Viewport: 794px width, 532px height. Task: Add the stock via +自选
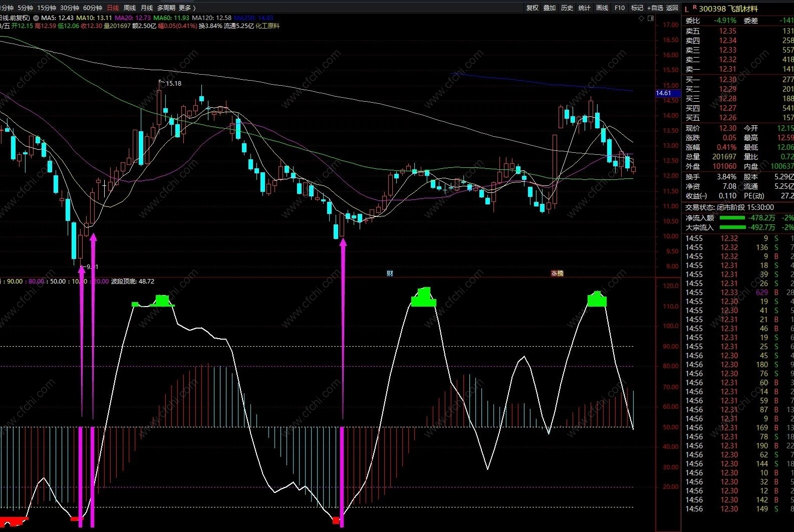pos(655,8)
